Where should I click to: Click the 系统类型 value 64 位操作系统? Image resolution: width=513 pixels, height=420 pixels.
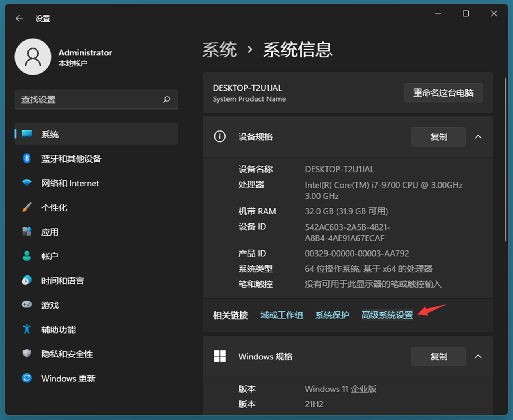(369, 268)
